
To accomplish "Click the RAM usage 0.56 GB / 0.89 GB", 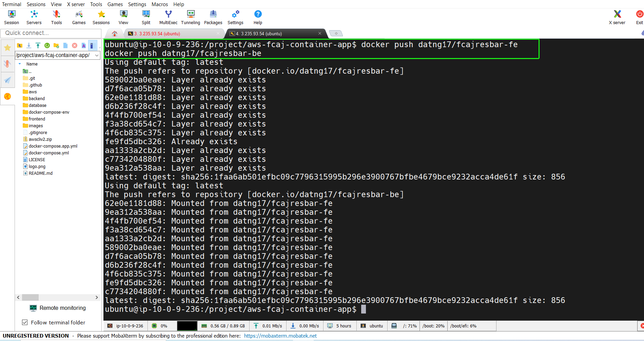I will tap(223, 326).
